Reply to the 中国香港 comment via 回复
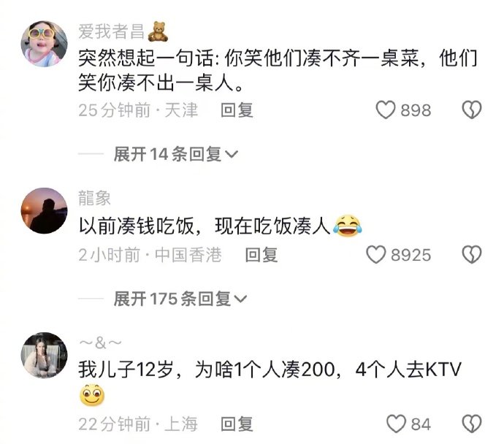This screenshot has height=444, width=504. [x=261, y=255]
